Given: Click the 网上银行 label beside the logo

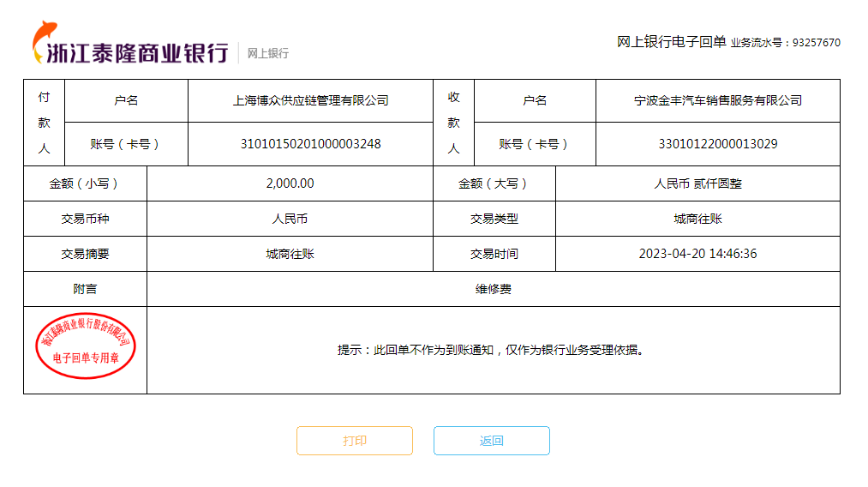Looking at the screenshot, I should pos(268,53).
